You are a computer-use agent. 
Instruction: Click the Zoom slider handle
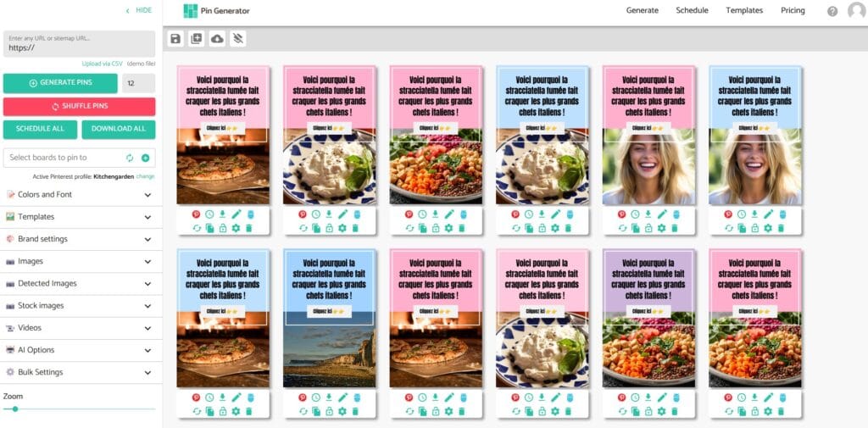click(x=15, y=409)
